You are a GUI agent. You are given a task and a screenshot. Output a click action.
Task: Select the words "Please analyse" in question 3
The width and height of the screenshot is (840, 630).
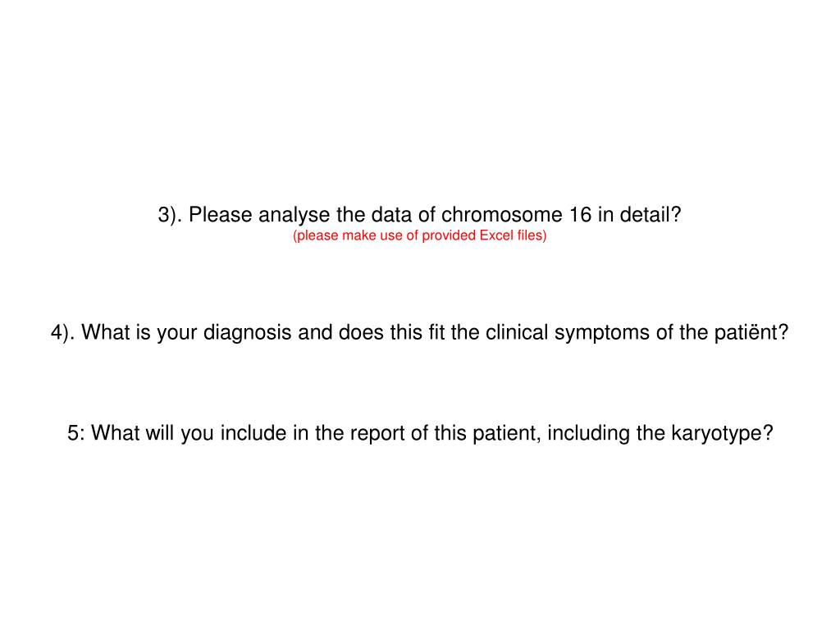click(259, 216)
